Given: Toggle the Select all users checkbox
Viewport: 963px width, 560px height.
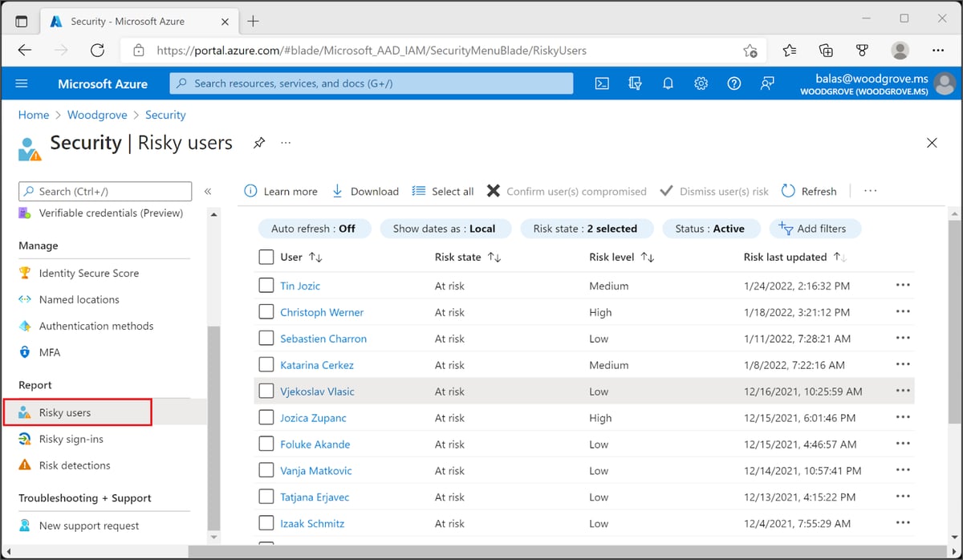Looking at the screenshot, I should (x=266, y=257).
